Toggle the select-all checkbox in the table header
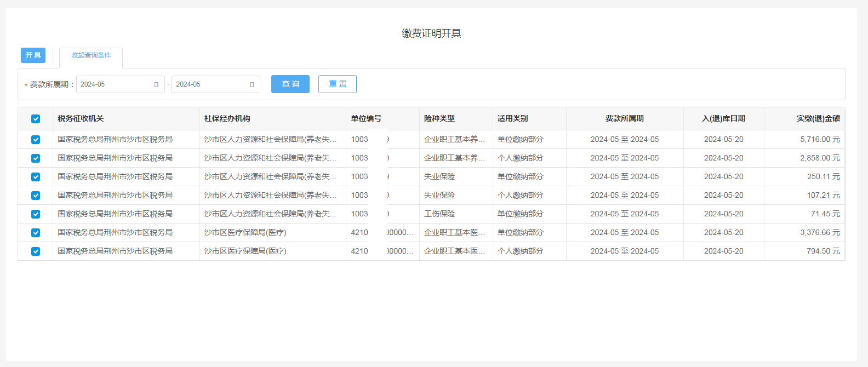868x367 pixels. [36, 119]
